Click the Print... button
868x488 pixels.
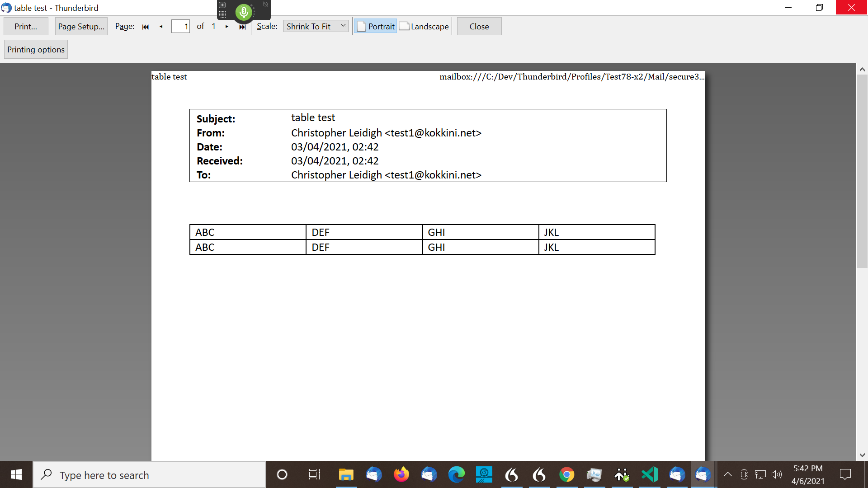coord(26,27)
